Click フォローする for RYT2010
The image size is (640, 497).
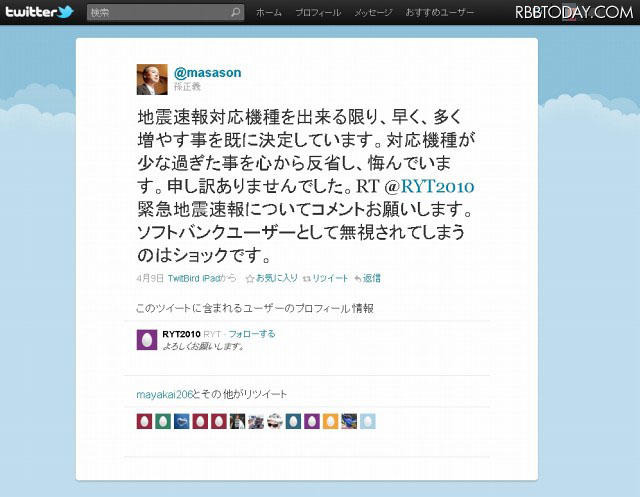pos(252,334)
